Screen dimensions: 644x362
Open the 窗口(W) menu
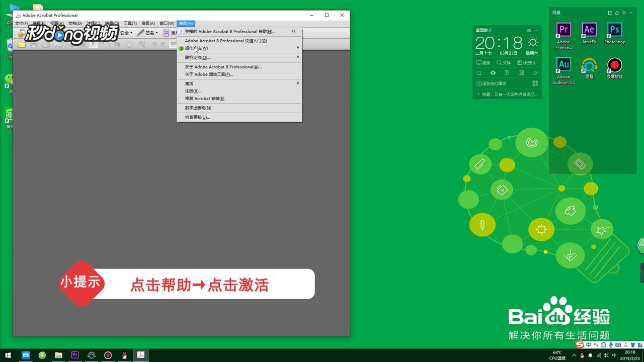coord(167,23)
